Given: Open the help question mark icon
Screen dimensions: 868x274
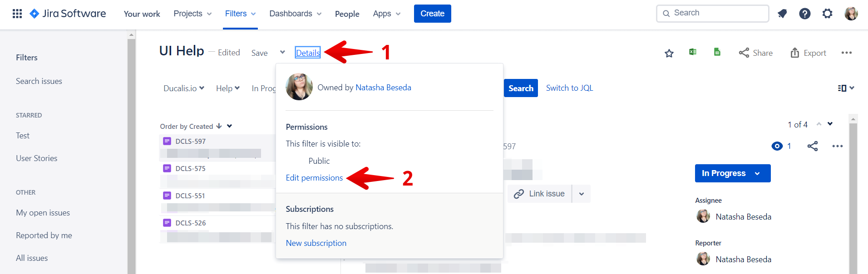Looking at the screenshot, I should tap(805, 14).
